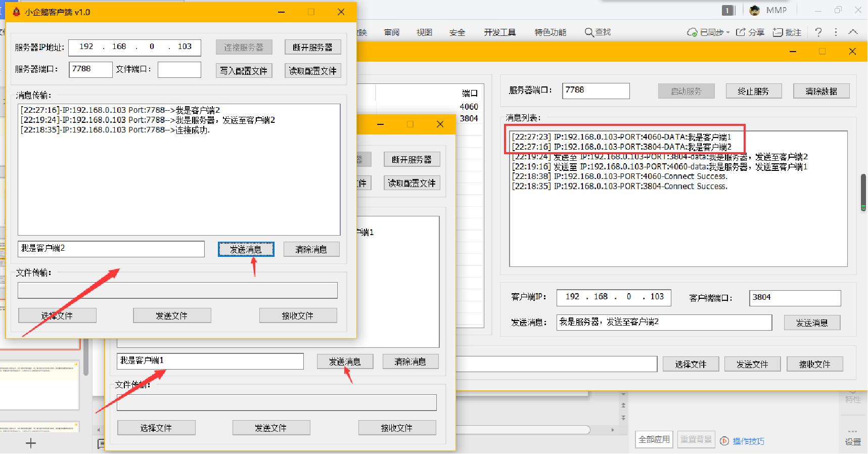This screenshot has height=454, width=868.
Task: Focus the message input containing 我是客户端1
Action: tap(210, 361)
